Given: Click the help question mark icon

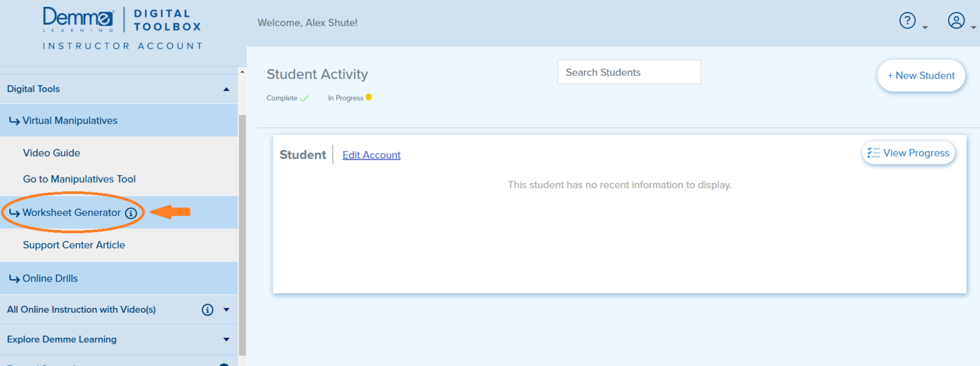Looking at the screenshot, I should coord(907,21).
